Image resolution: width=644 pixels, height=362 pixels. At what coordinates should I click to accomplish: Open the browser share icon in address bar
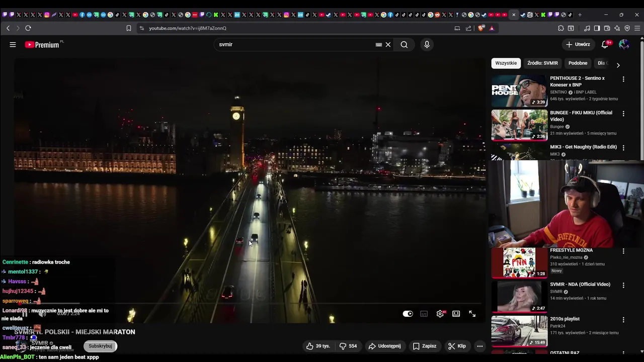pos(468,28)
